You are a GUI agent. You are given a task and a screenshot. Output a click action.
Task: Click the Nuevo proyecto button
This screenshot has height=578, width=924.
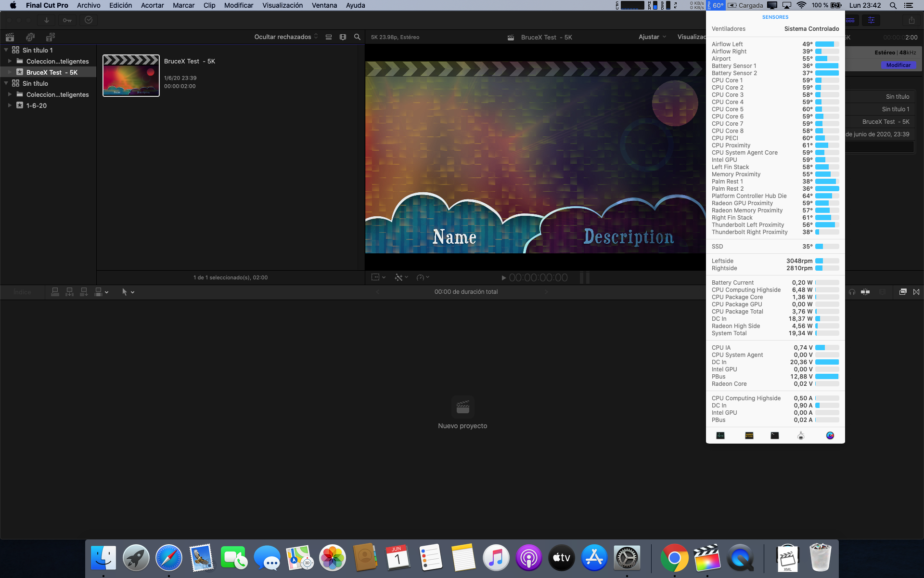click(x=462, y=407)
